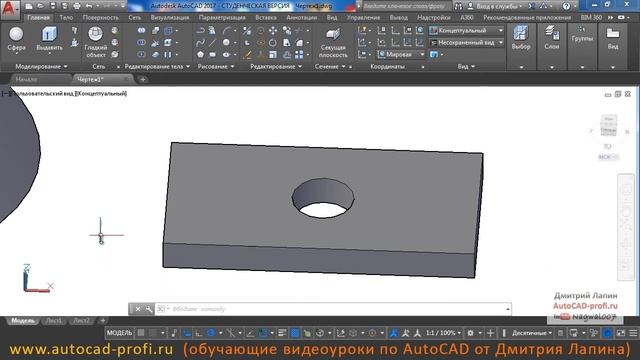Image resolution: width=640 pixels, height=360 pixels.
Task: Click the Open file icon in quick access toolbar
Action: (x=40, y=6)
